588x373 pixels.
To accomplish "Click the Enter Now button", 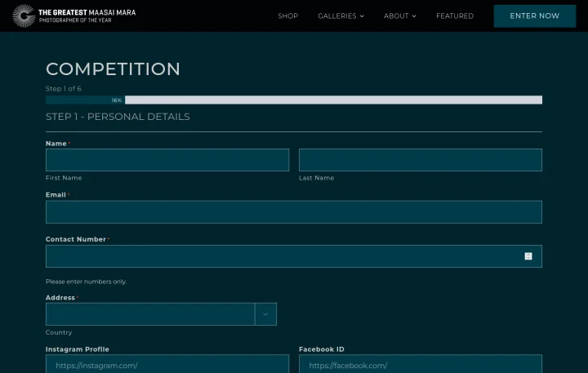I will pos(534,16).
